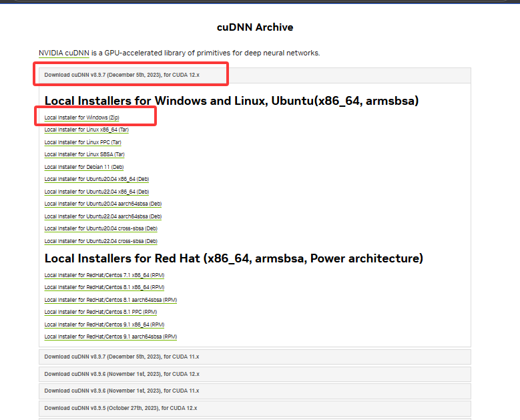Click heading Local Installers for Windows and Linux

pos(232,101)
